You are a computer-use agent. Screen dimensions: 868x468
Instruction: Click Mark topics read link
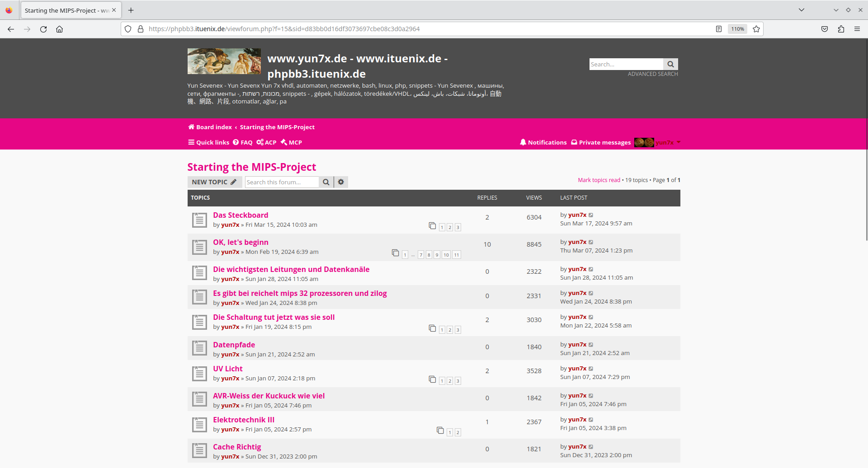(x=599, y=180)
